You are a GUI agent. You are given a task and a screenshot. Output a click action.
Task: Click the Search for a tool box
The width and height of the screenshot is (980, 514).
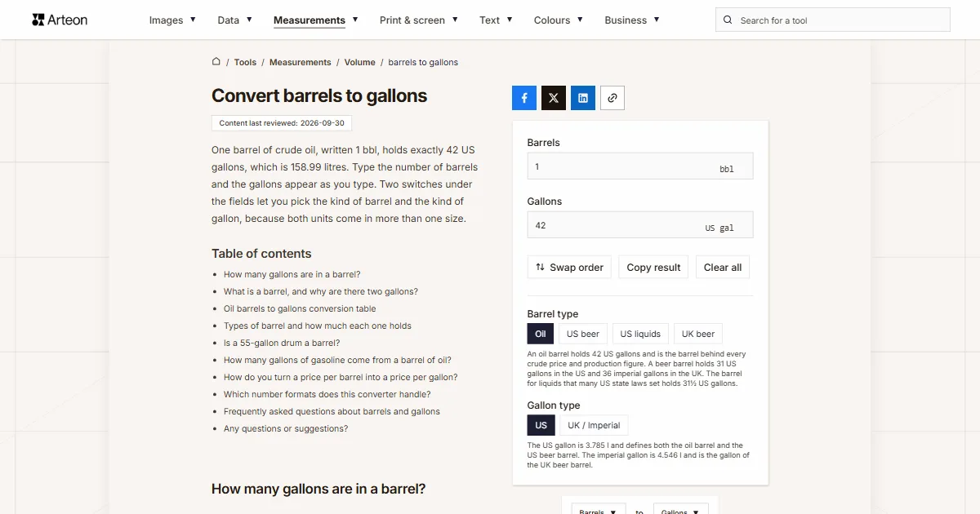[x=833, y=20]
